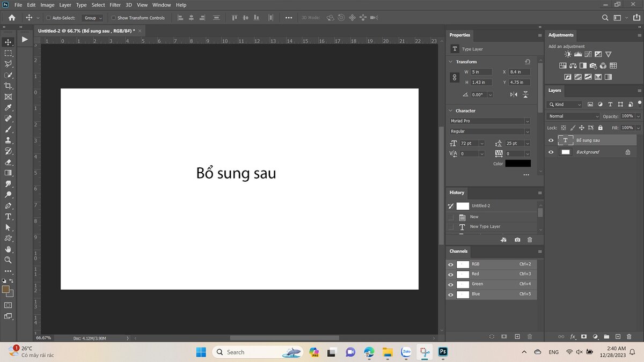644x362 pixels.
Task: Select the Zoom tool
Action: tap(8, 260)
